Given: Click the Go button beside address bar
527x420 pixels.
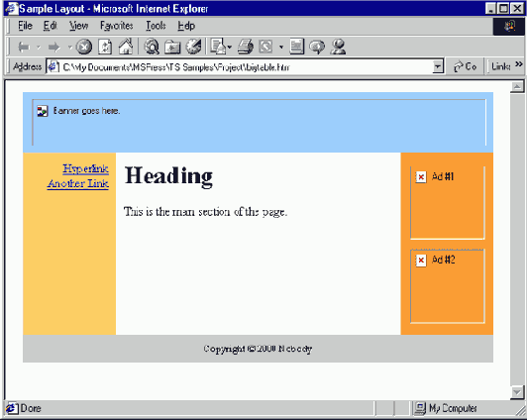Looking at the screenshot, I should click(x=466, y=66).
